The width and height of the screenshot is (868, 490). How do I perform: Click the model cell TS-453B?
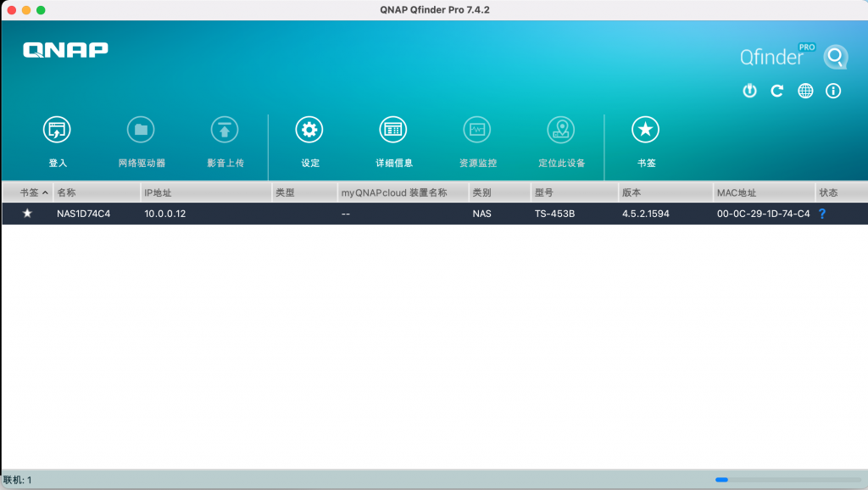pyautogui.click(x=554, y=214)
